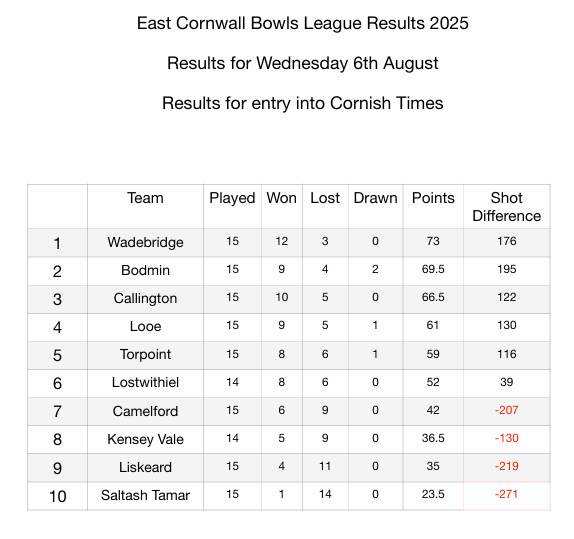
Task: Click the Torpoint team cell
Action: [x=145, y=355]
